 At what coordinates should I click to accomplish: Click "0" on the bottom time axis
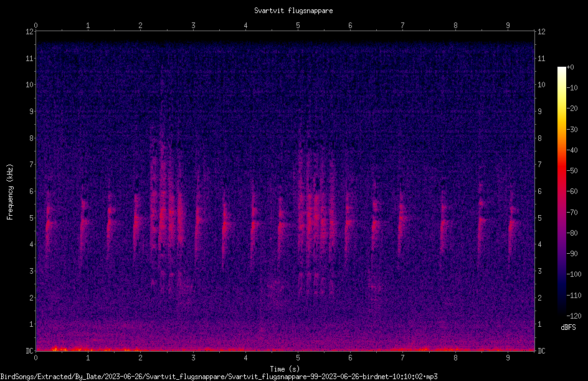(36, 358)
